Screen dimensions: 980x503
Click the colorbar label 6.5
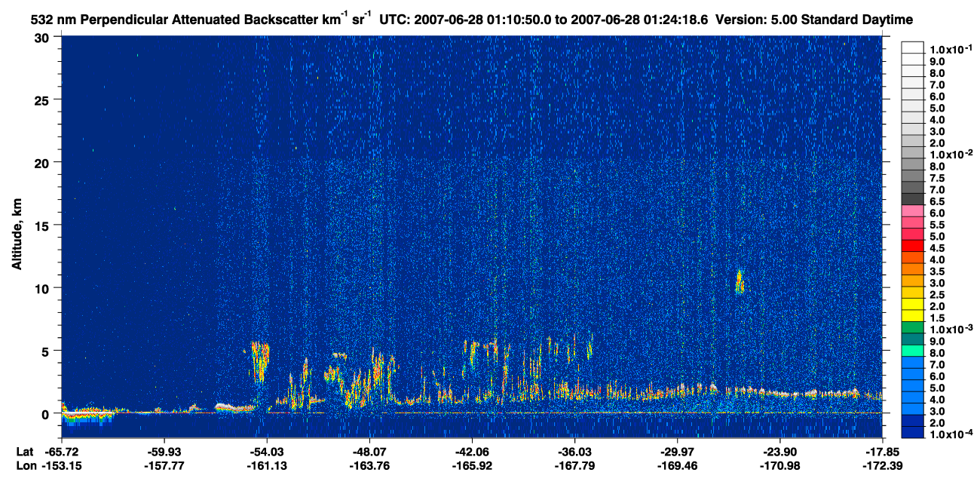click(936, 201)
